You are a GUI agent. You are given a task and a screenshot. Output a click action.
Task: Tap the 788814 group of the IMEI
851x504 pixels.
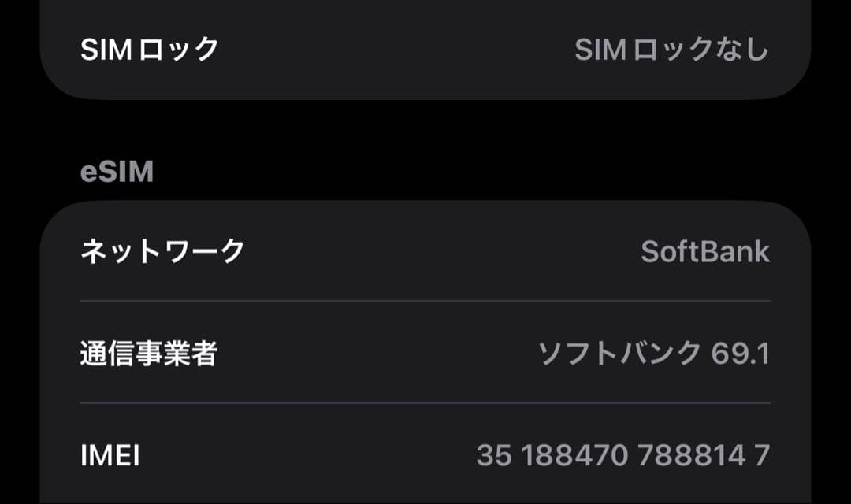click(692, 455)
